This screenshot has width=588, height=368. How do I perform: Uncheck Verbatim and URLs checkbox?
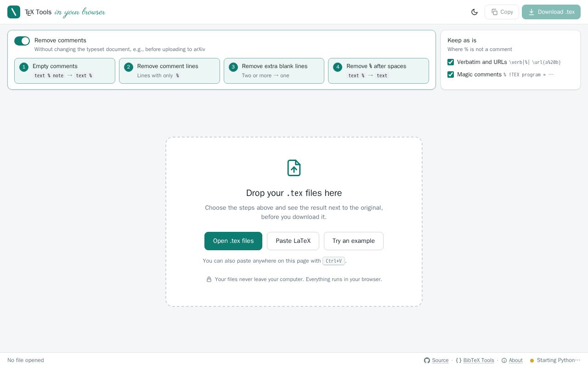(451, 62)
